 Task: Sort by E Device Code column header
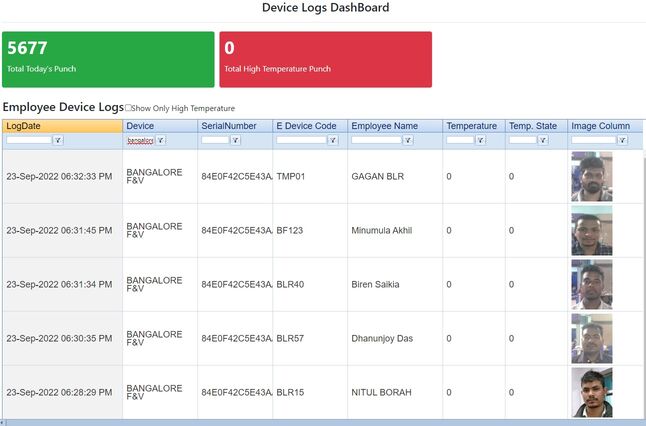[310, 126]
